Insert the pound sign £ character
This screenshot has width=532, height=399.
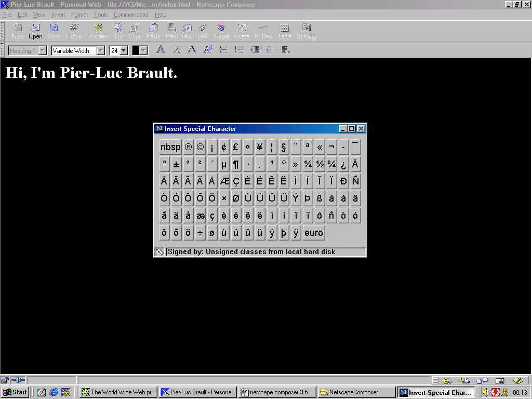tap(236, 147)
